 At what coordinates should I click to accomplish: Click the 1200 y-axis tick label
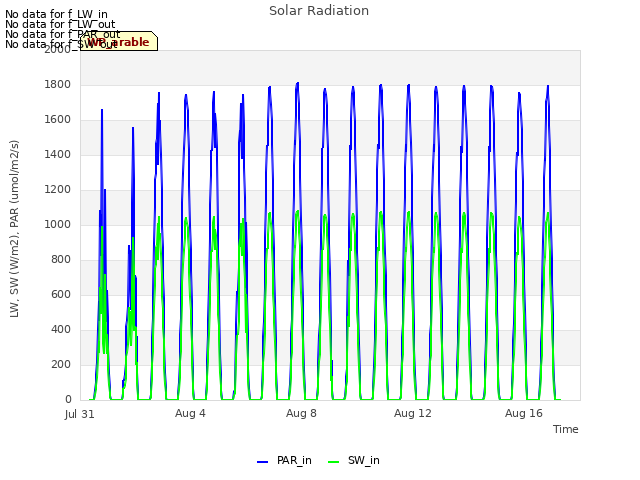pos(58,190)
